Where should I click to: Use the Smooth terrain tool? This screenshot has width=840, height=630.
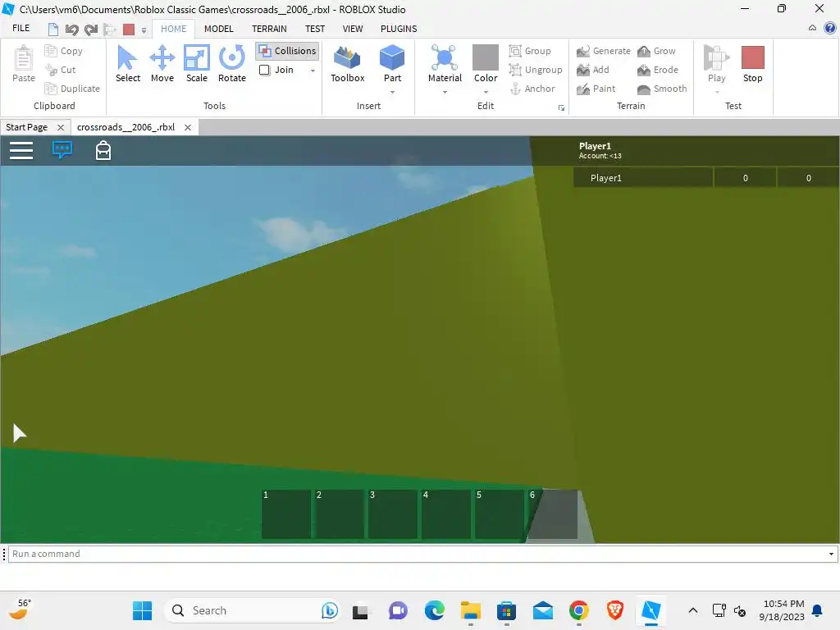click(x=662, y=89)
